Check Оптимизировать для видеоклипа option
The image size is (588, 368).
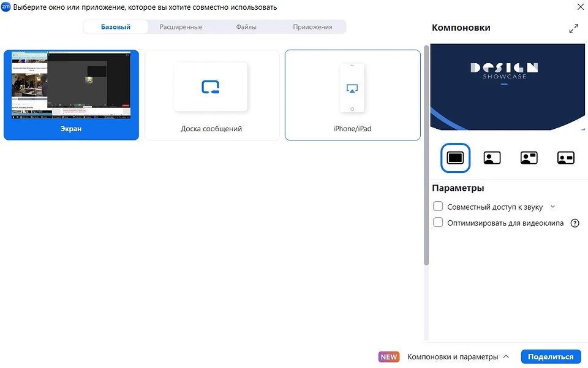438,223
